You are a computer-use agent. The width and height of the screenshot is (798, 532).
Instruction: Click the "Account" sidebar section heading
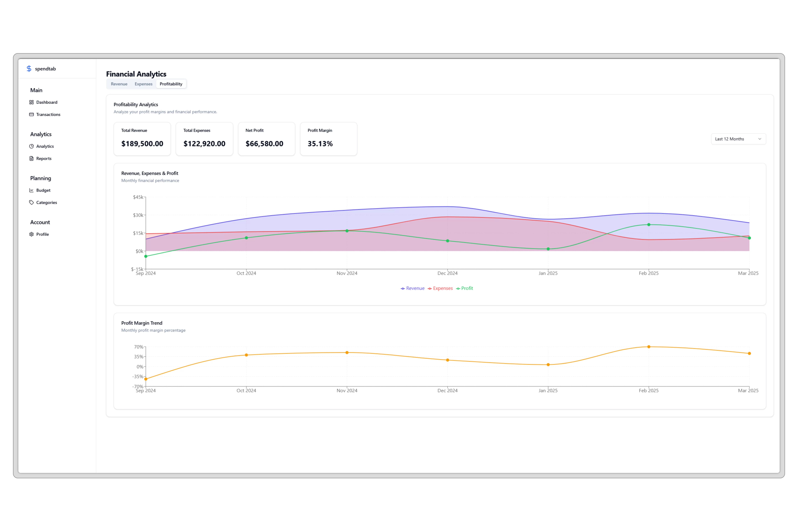40,222
